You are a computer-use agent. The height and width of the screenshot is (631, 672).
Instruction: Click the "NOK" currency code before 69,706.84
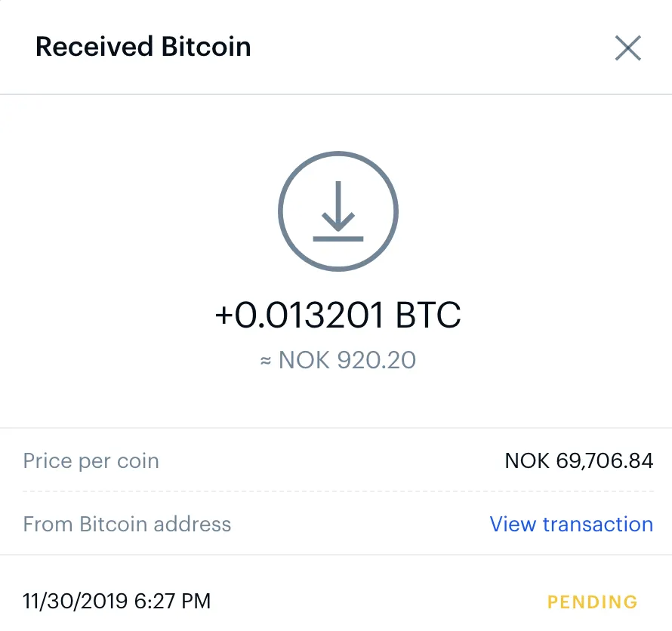point(527,460)
